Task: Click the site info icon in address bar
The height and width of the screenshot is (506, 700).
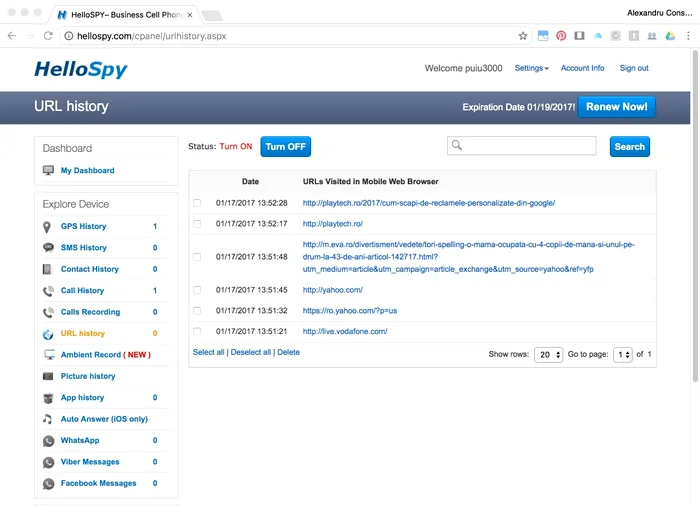Action: click(x=68, y=36)
